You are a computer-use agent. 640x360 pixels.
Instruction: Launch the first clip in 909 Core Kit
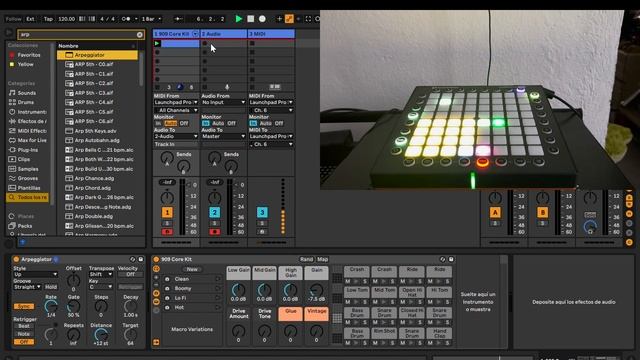(157, 43)
